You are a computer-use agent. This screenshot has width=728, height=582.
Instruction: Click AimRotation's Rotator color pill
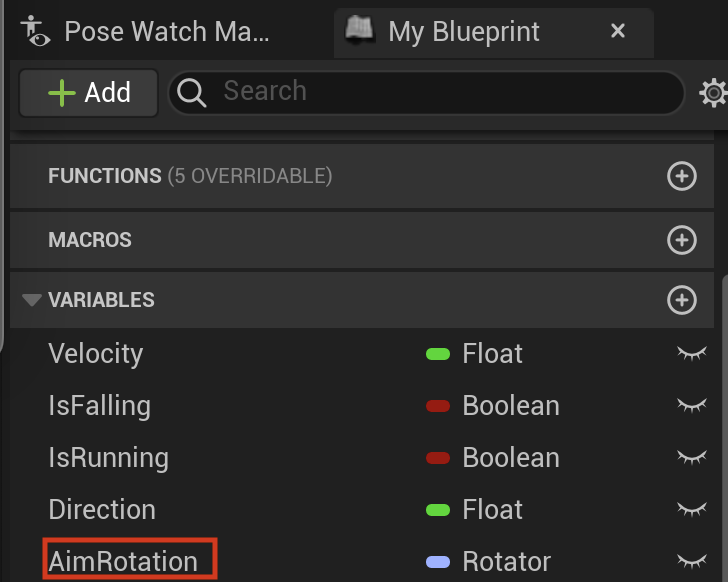[x=438, y=562]
